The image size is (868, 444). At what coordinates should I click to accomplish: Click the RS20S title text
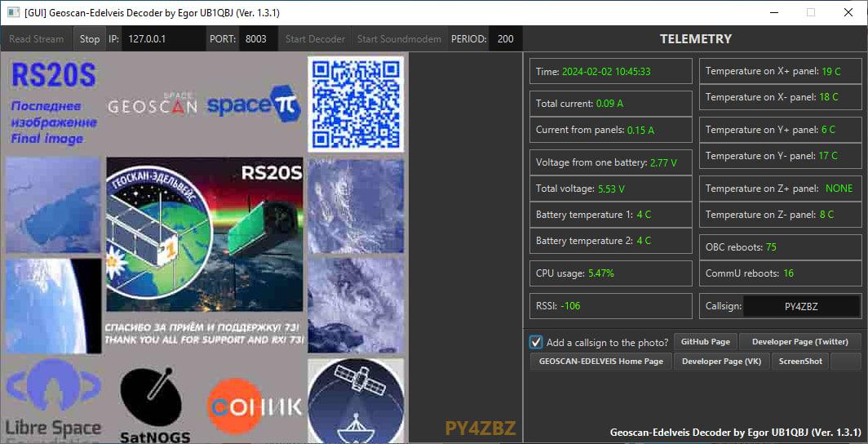click(x=54, y=75)
